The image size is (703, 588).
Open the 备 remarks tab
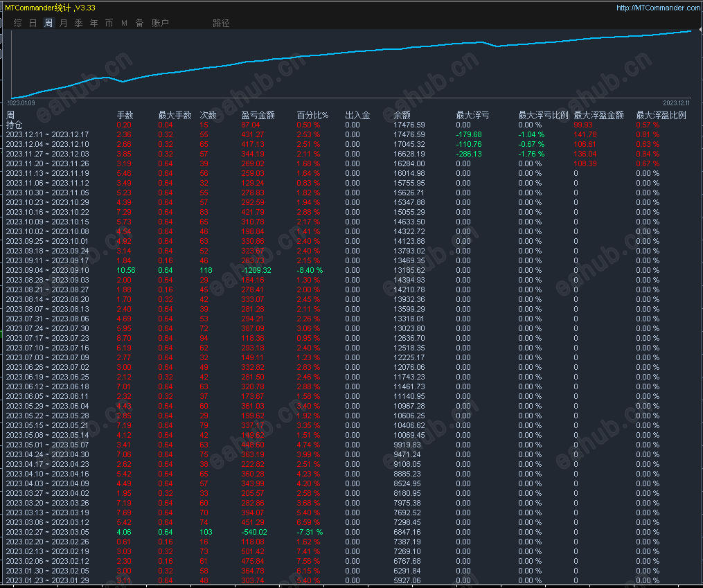[139, 23]
